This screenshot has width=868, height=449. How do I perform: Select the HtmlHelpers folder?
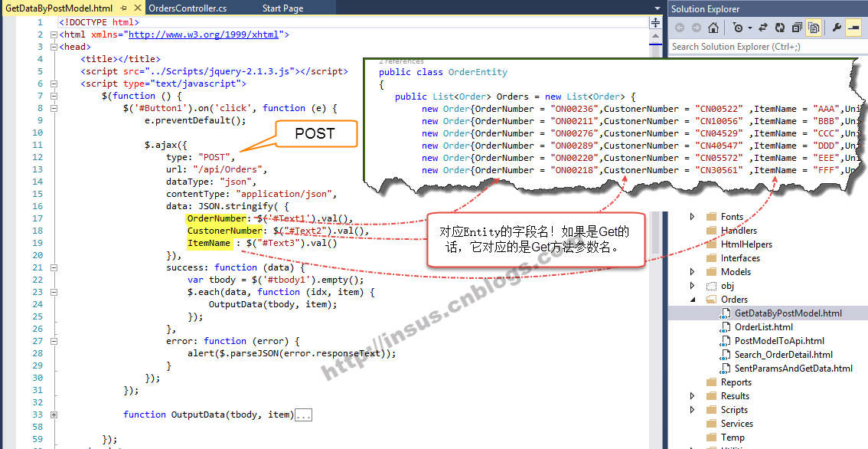[746, 244]
